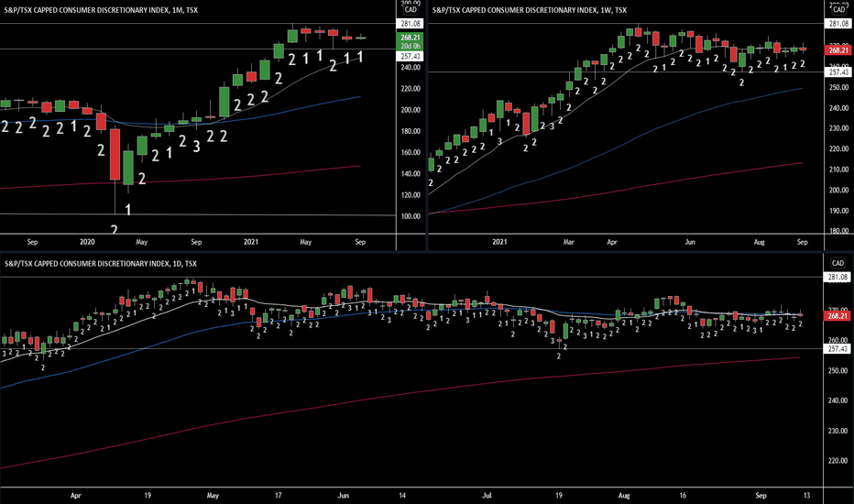Click the 1W chart symbol title
Viewport: 854px width, 504px height.
tap(530, 10)
